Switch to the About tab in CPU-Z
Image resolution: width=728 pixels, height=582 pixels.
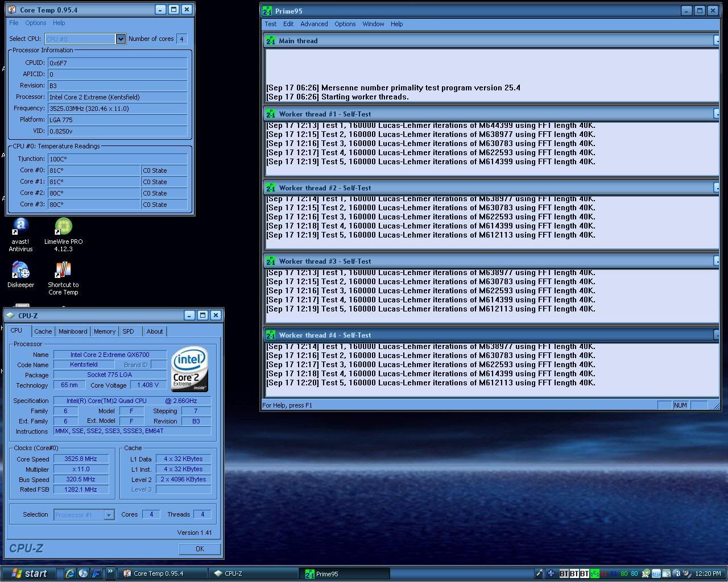[155, 331]
